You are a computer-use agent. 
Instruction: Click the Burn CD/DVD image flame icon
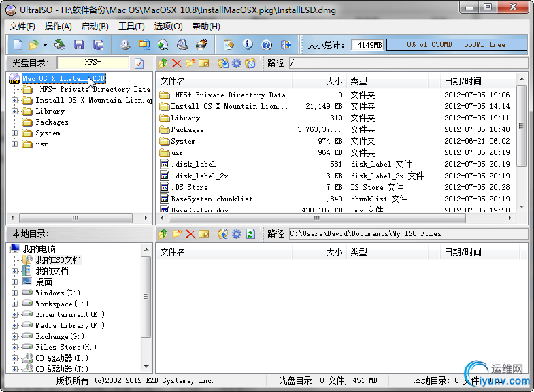tap(201, 45)
